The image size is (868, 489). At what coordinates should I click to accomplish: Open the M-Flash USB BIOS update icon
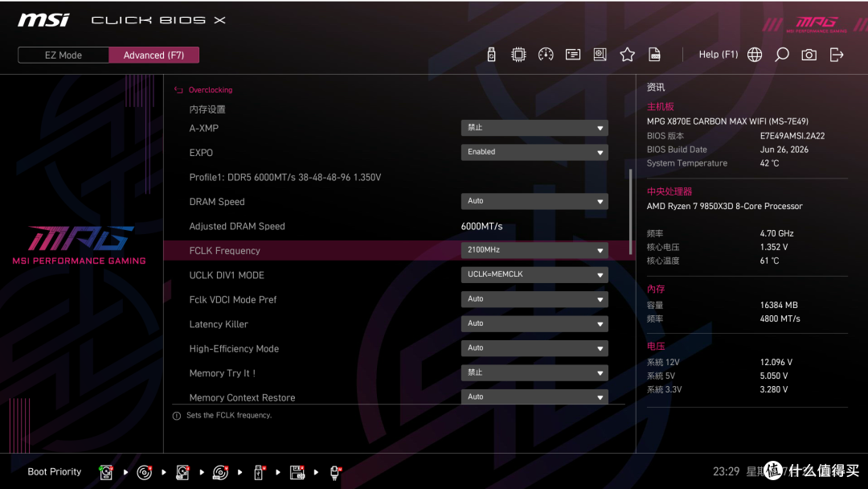click(491, 54)
